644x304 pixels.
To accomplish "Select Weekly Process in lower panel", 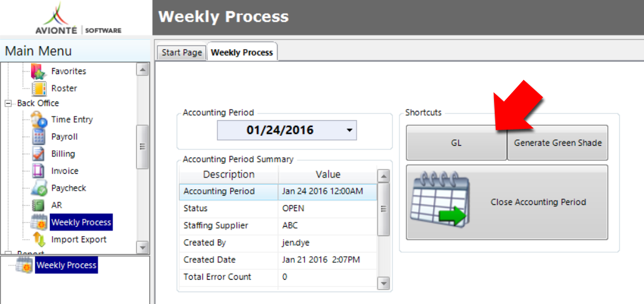I will (66, 265).
